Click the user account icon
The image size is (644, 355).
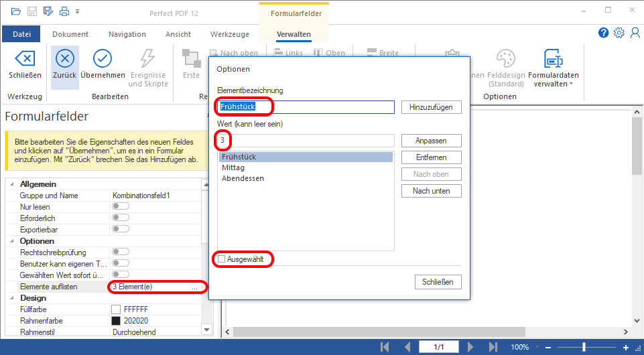(634, 33)
